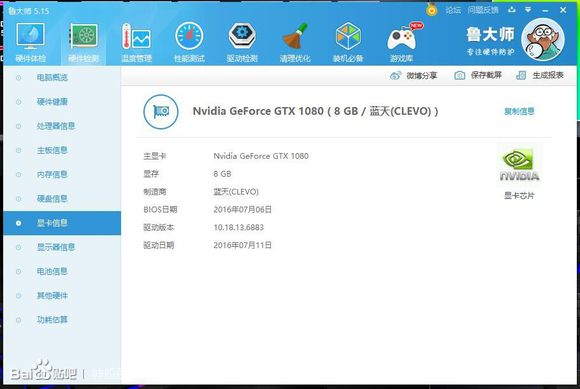Open 游戏库 gamepad icon
The height and width of the screenshot is (389, 580).
[402, 37]
